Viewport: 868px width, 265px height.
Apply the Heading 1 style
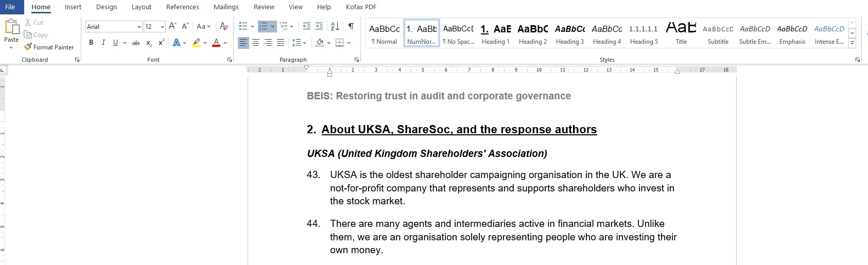tap(496, 33)
